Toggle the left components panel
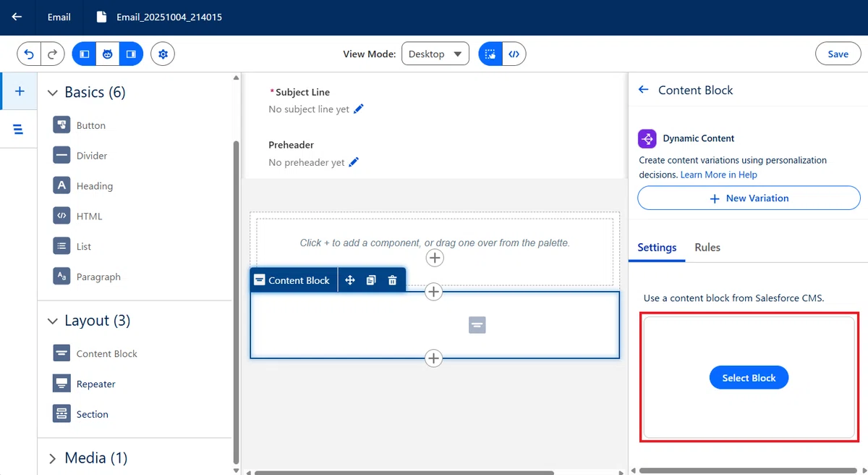The height and width of the screenshot is (475, 868). 84,54
